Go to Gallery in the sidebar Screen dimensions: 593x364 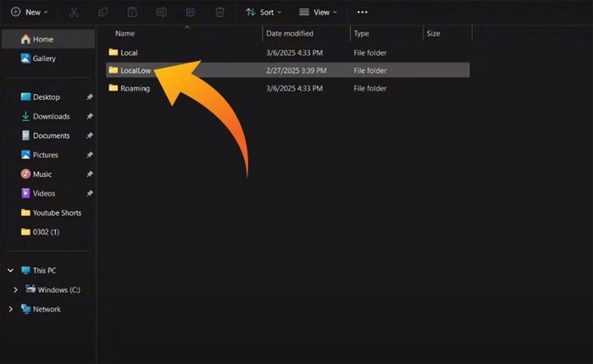pyautogui.click(x=44, y=58)
